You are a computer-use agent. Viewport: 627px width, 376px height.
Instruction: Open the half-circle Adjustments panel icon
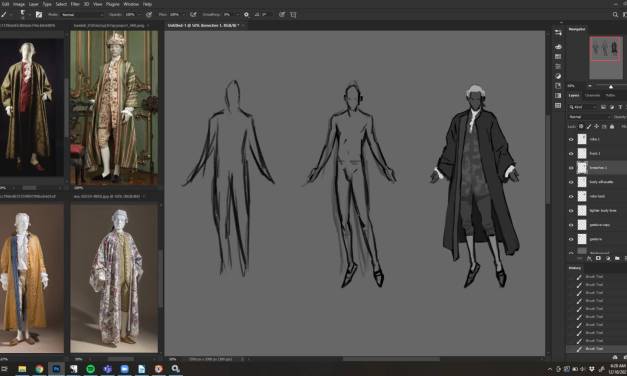point(558,76)
